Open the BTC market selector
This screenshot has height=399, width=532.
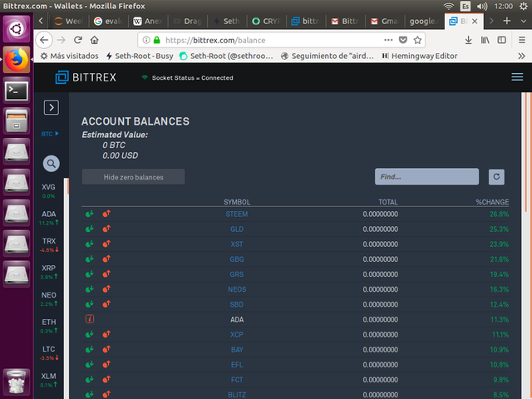(x=50, y=134)
